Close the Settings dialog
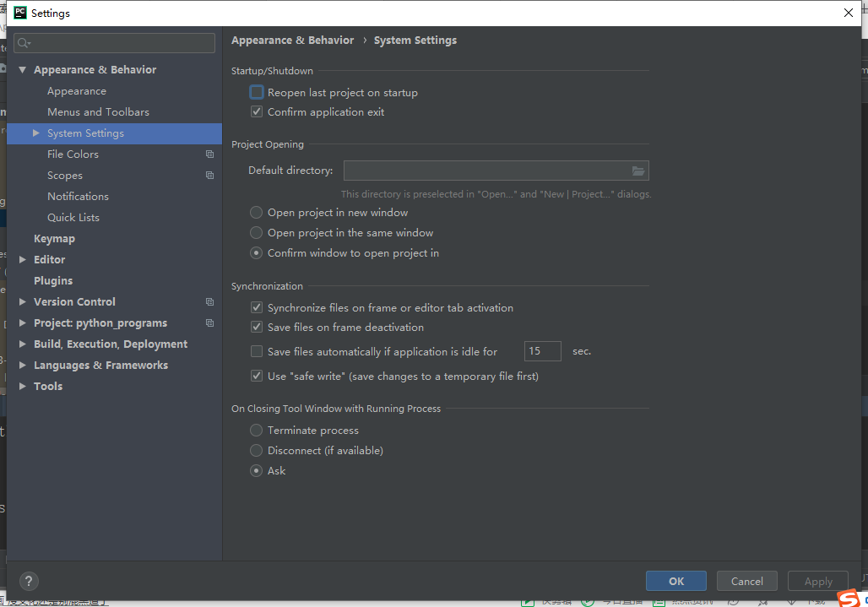Viewport: 868px width, 607px height. (848, 13)
